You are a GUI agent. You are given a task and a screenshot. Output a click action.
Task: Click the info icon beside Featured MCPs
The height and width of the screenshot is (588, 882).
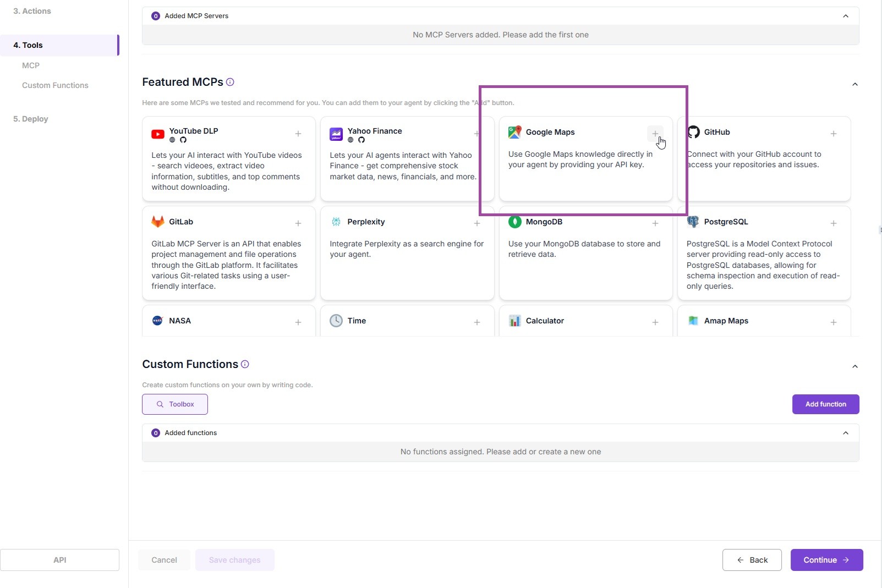point(230,82)
